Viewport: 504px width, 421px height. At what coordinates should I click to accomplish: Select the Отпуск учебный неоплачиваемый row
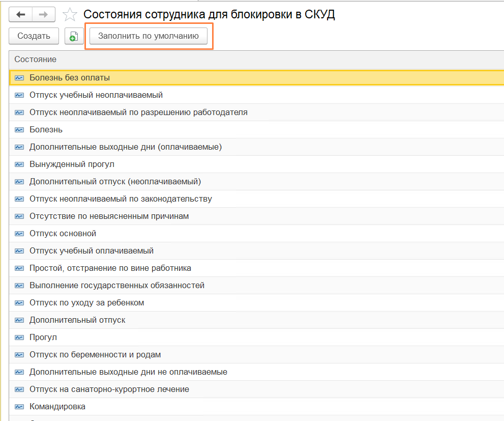(x=96, y=95)
